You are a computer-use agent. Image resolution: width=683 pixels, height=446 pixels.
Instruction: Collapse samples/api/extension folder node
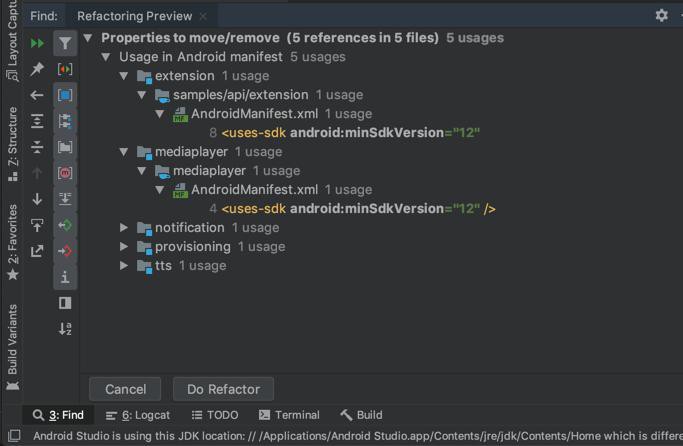coord(142,95)
